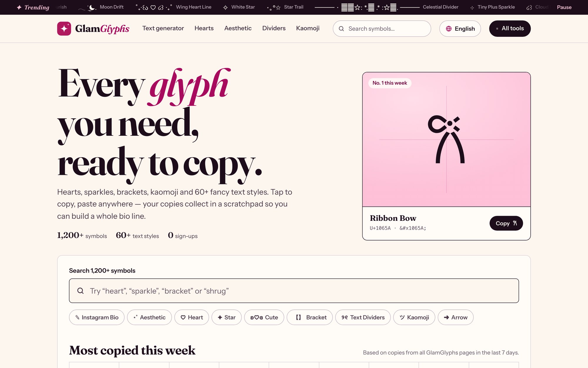
Task: Click the magnifier icon in header search
Action: click(341, 29)
